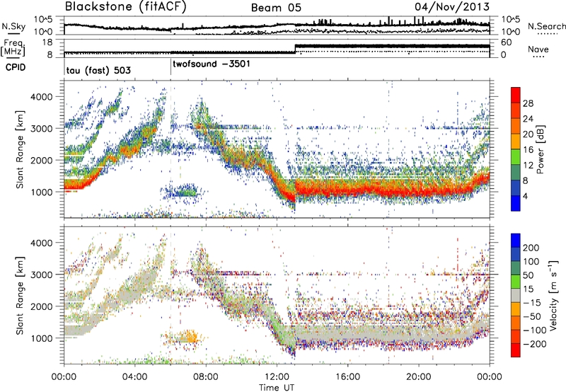Click the 'Blackstone (fitACF)' title text
This screenshot has height=392, width=566.
tap(126, 7)
